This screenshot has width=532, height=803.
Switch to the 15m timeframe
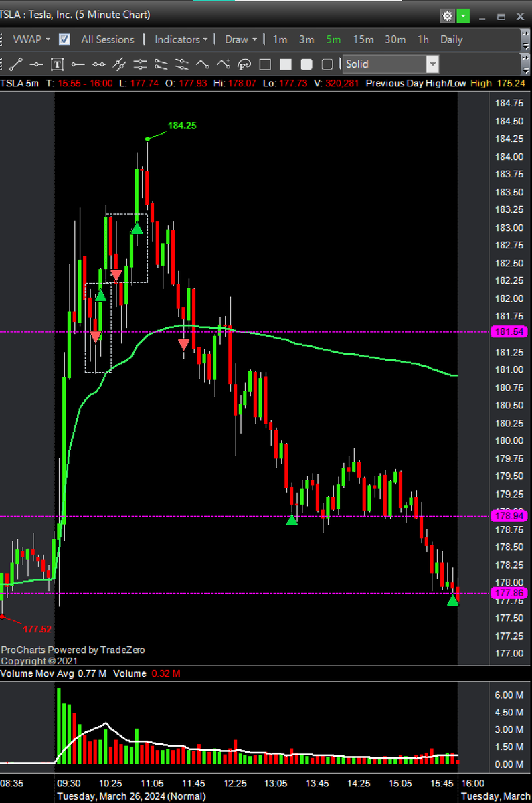363,39
